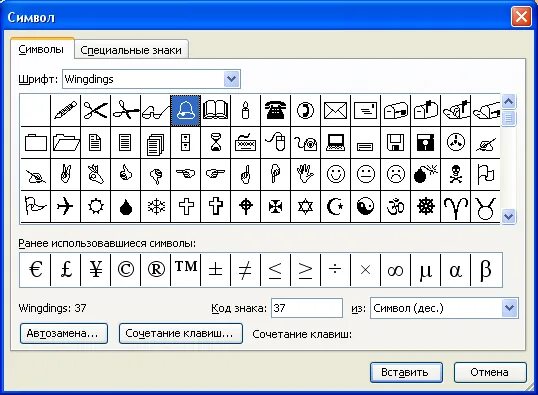Image resolution: width=538 pixels, height=395 pixels.
Task: Select the recently used alpha letter
Action: pyautogui.click(x=455, y=270)
